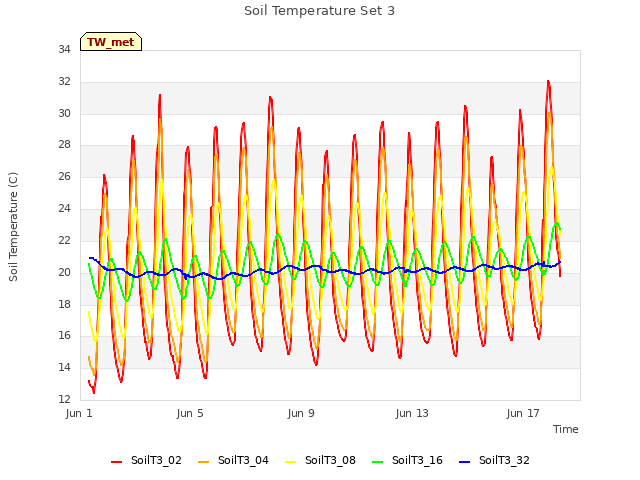Click the 30 y-axis tick label

(x=64, y=113)
